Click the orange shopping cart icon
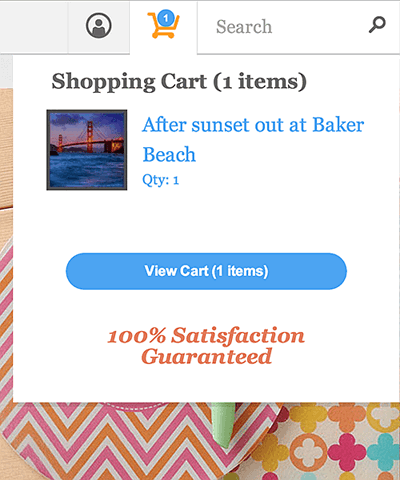 pyautogui.click(x=163, y=26)
